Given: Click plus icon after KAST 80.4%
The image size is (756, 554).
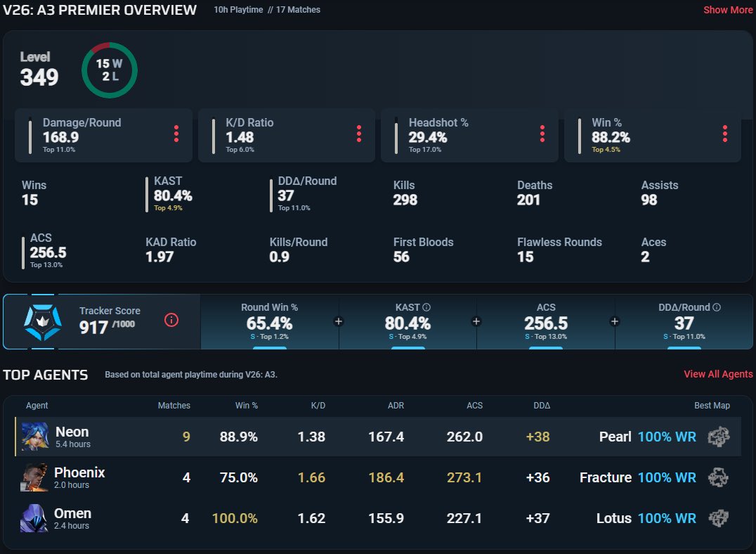Looking at the screenshot, I should pyautogui.click(x=476, y=321).
